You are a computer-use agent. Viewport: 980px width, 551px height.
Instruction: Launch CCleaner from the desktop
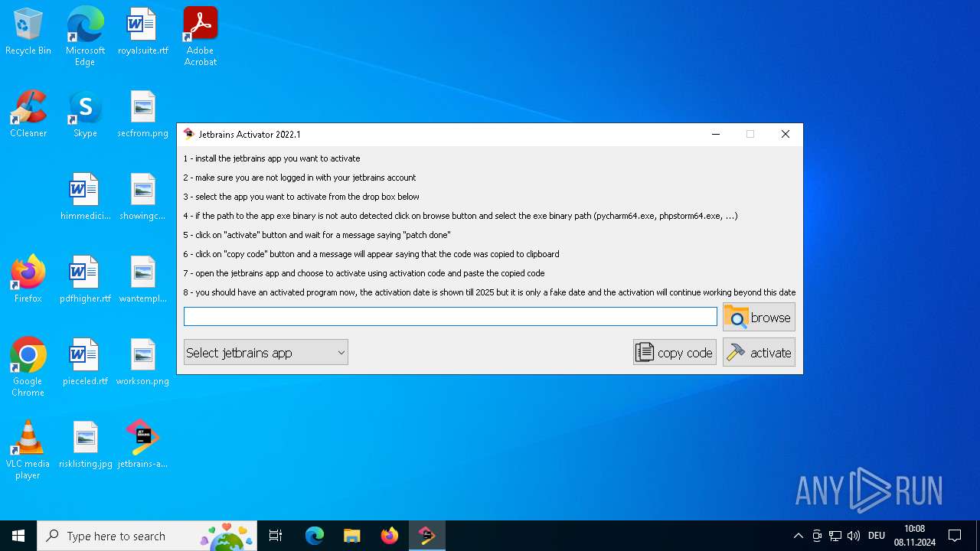[x=28, y=115]
